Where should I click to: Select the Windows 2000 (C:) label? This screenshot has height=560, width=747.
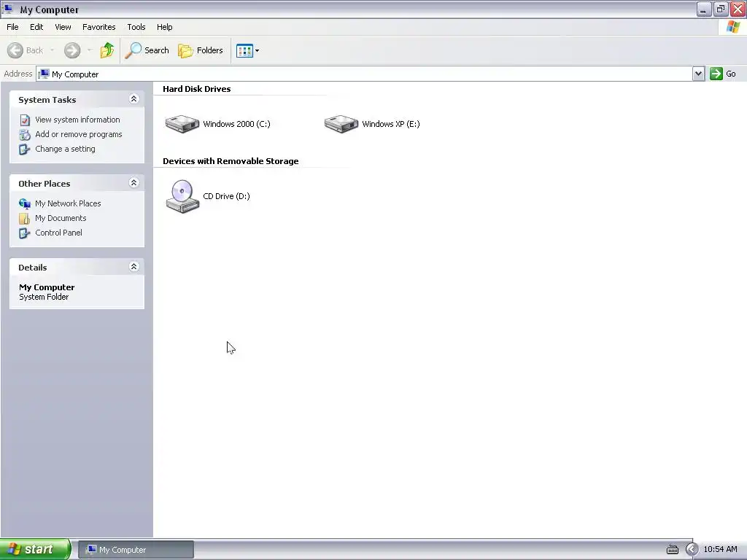click(x=237, y=124)
